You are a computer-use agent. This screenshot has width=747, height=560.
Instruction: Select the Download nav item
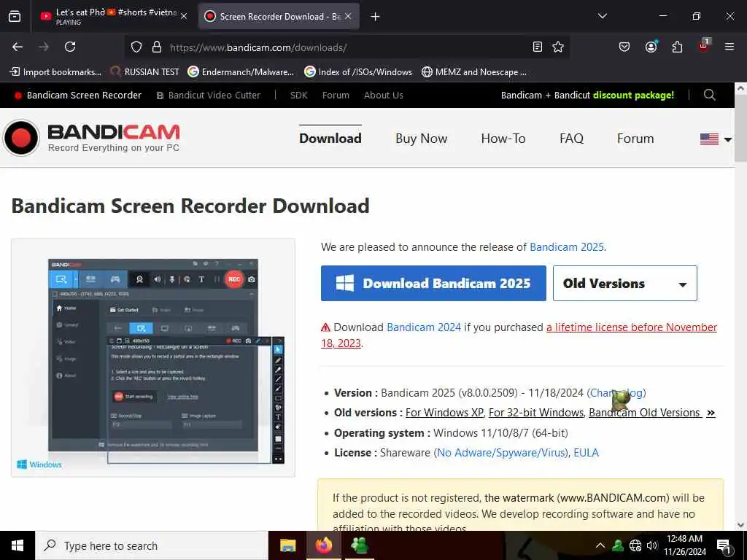point(330,139)
